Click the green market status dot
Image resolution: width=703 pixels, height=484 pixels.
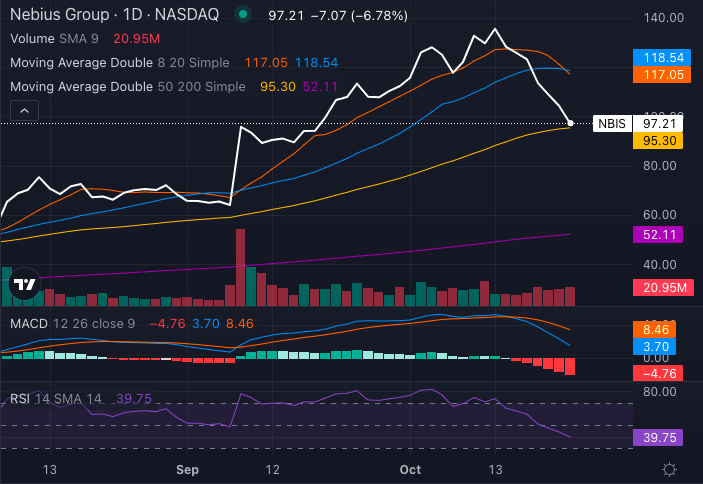(243, 15)
